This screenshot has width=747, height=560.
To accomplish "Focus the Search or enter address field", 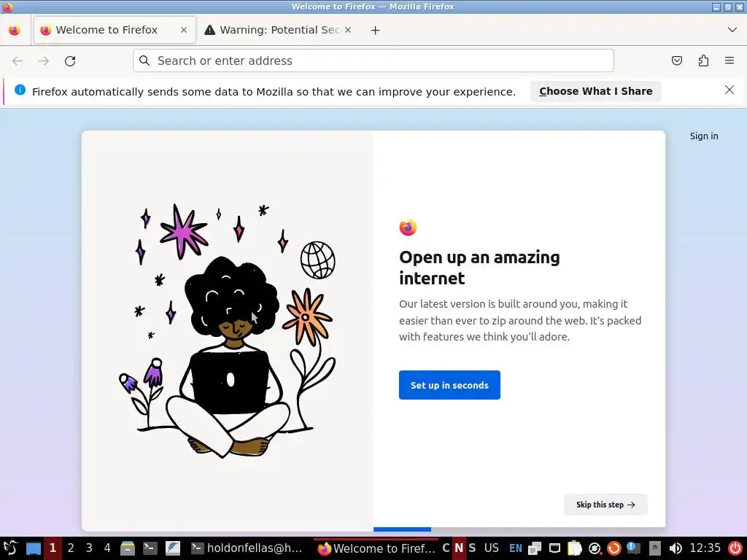I will (x=373, y=61).
